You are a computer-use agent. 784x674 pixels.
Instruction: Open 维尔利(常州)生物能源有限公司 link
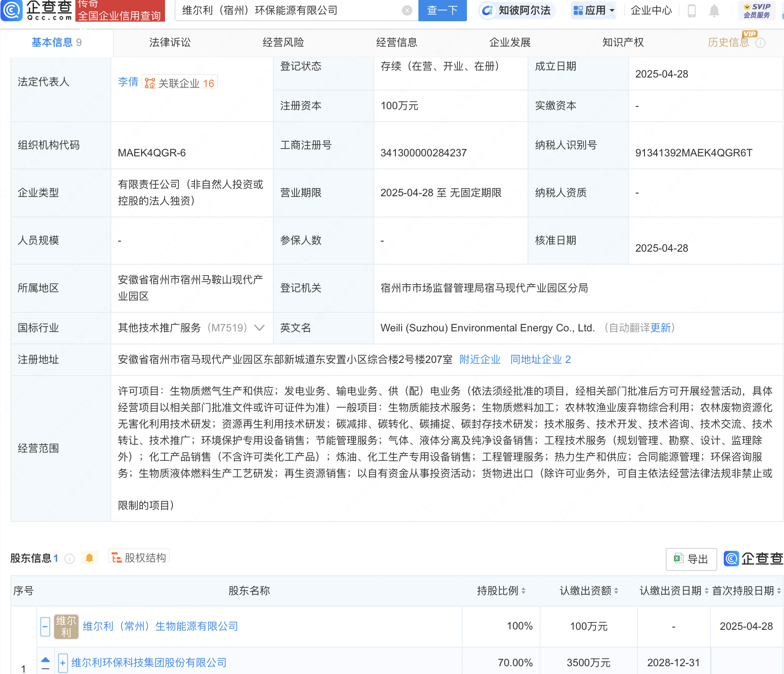click(160, 626)
